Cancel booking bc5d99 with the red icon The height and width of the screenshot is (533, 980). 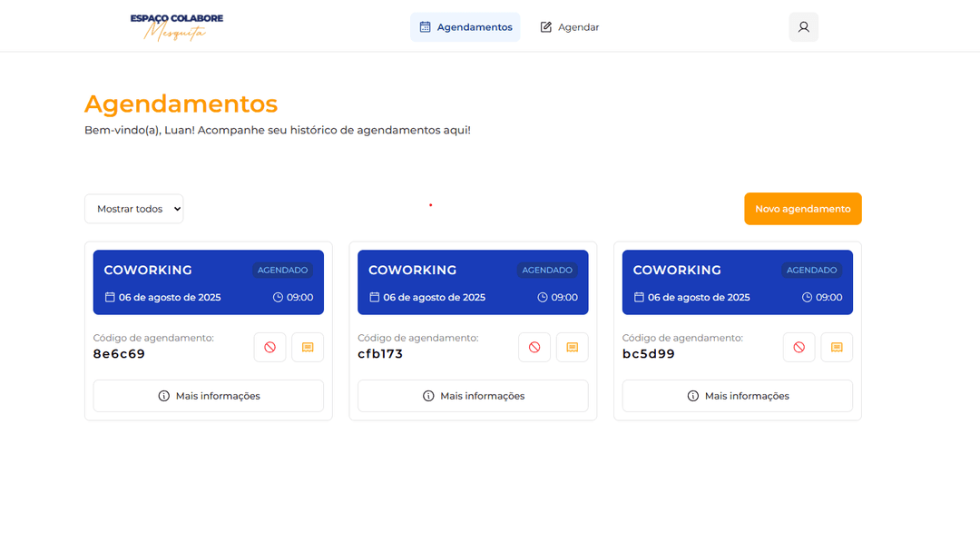click(799, 347)
